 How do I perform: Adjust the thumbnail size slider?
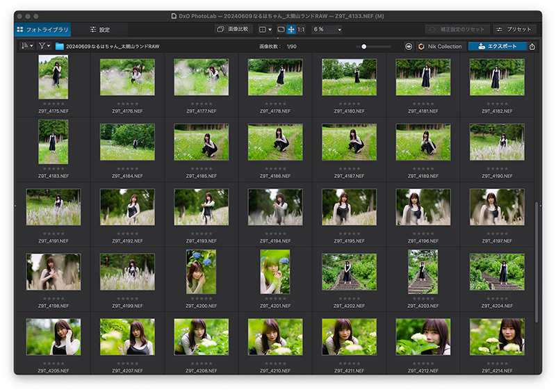pyautogui.click(x=374, y=47)
